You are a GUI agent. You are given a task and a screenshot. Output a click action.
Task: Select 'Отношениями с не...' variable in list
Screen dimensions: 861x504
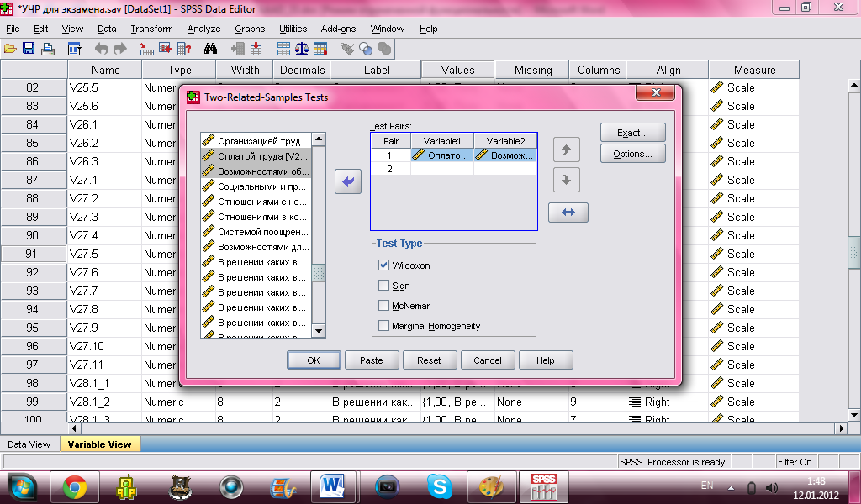pos(256,202)
